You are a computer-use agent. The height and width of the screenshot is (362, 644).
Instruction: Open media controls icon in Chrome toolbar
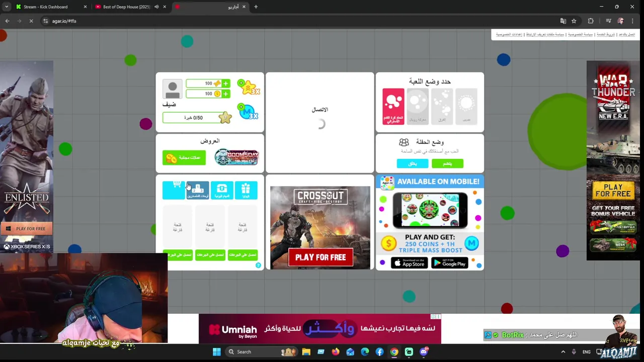608,21
